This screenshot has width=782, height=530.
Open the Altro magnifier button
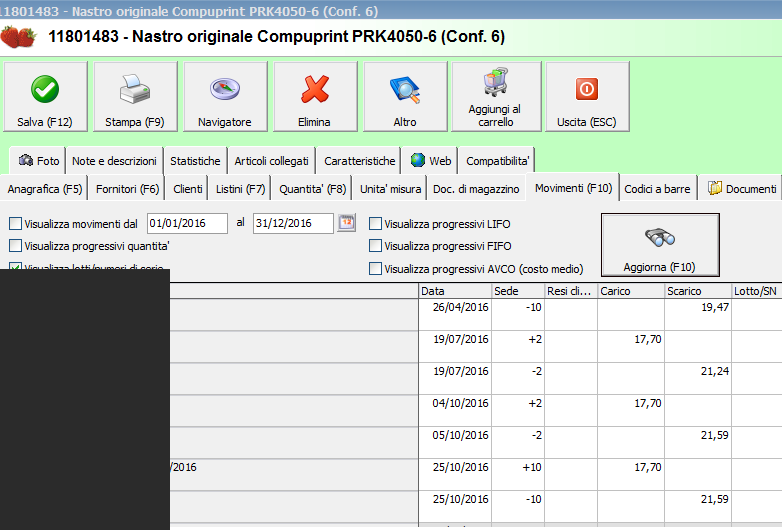(x=405, y=97)
